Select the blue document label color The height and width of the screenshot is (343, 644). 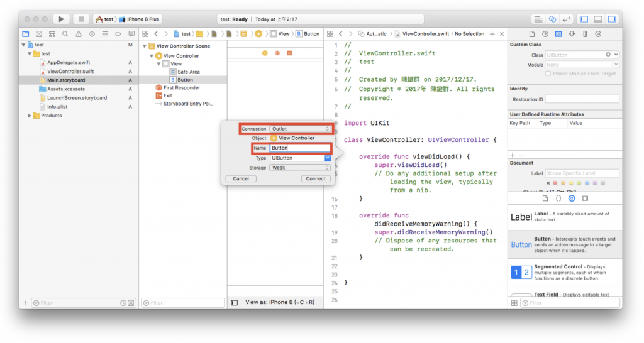click(587, 183)
